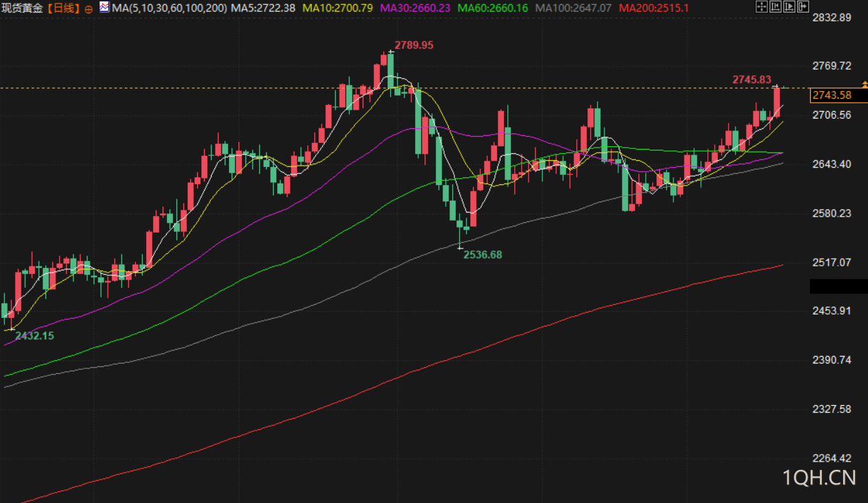Click the 2745.83 recent high marker
Viewport: 868px width, 503px height.
pos(751,80)
